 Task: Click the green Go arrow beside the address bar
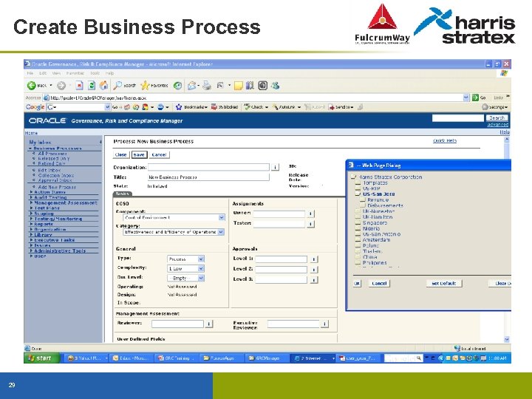pos(475,98)
